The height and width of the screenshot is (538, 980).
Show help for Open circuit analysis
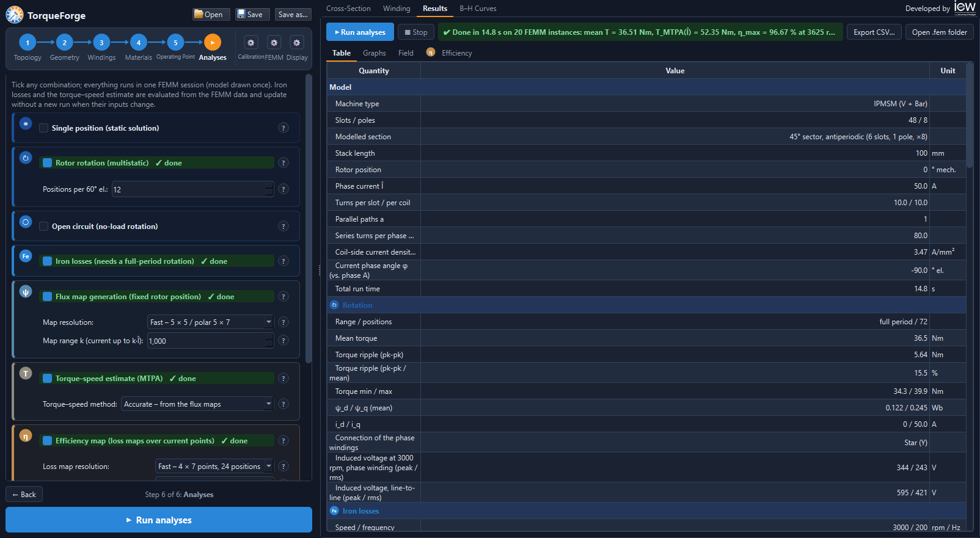tap(283, 227)
